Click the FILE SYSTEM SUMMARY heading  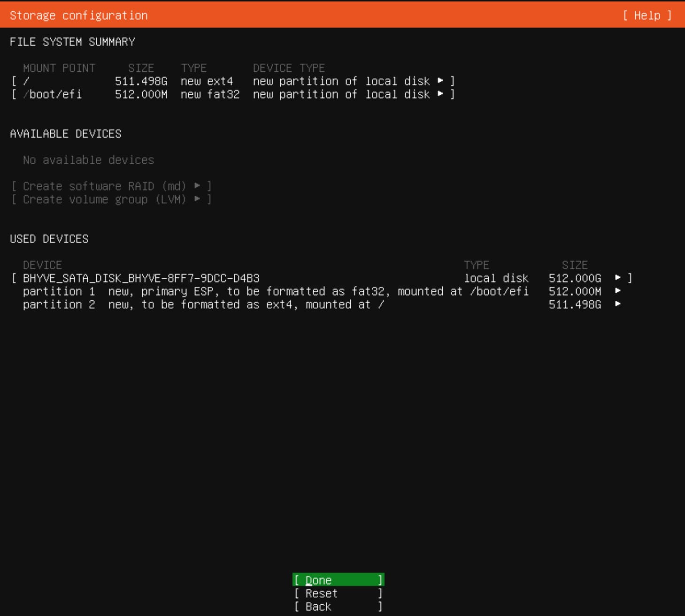(x=72, y=42)
